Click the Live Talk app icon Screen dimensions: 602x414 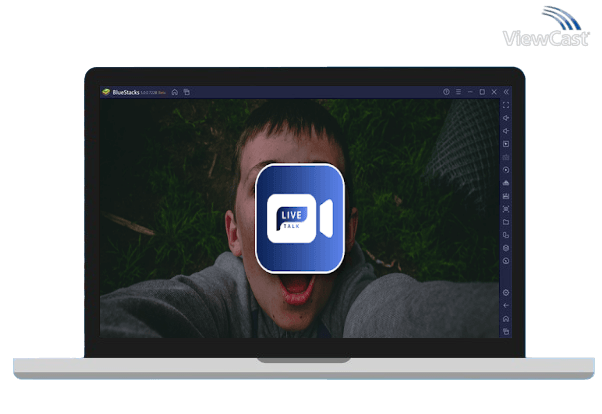click(x=300, y=219)
